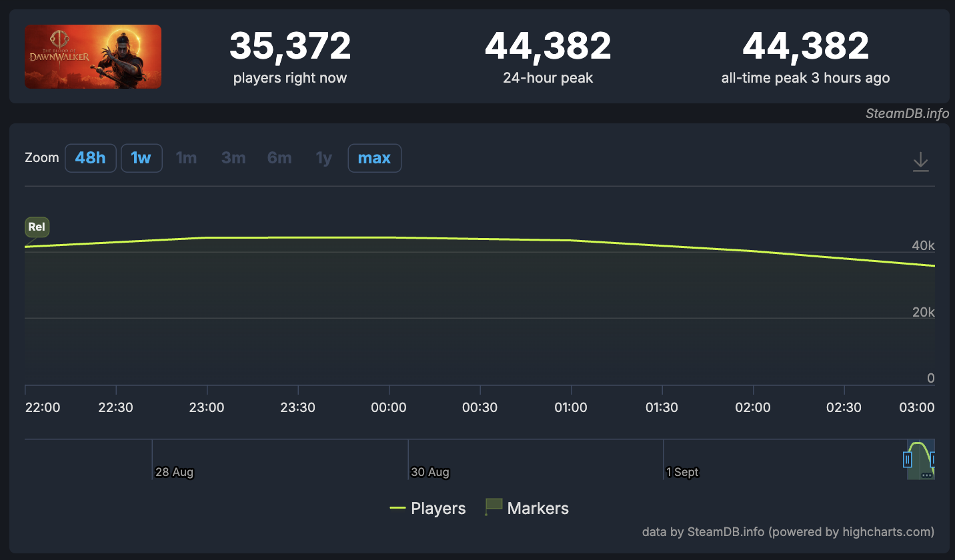Click the 'data by SteamDB.info' credit text

tap(788, 532)
